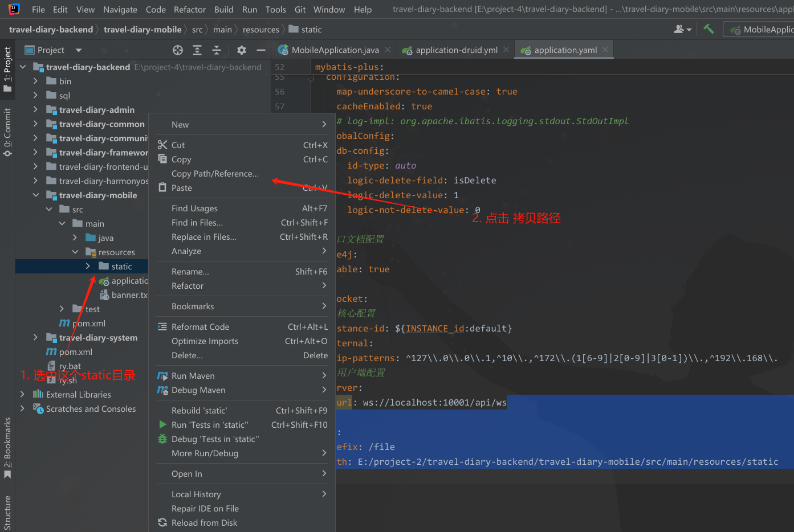The image size is (794, 532).
Task: Click the Build project hammer icon
Action: click(x=709, y=29)
